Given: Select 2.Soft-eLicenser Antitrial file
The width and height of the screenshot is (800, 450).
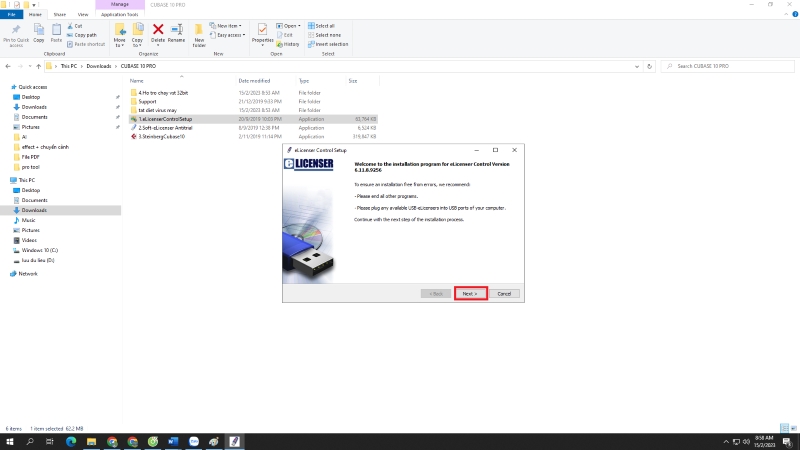Looking at the screenshot, I should click(253, 128).
